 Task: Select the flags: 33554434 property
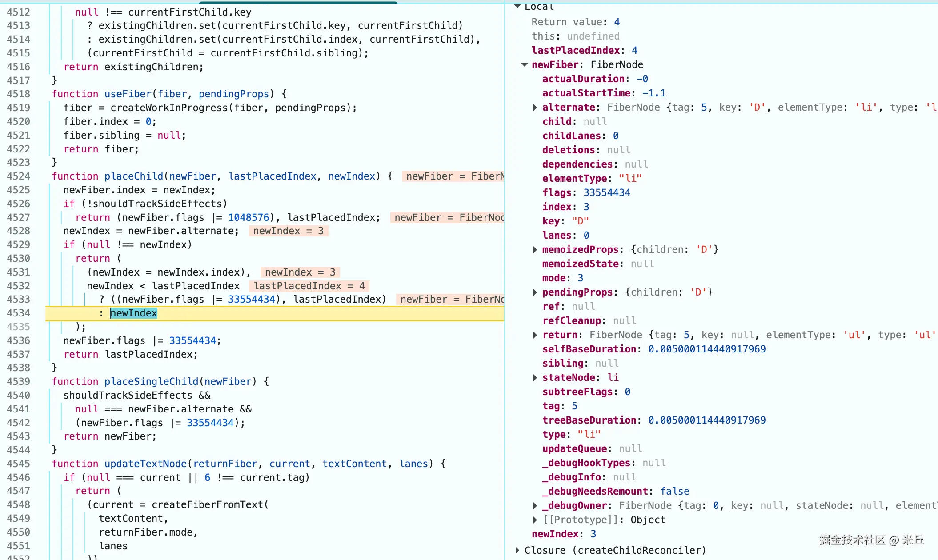coord(586,193)
